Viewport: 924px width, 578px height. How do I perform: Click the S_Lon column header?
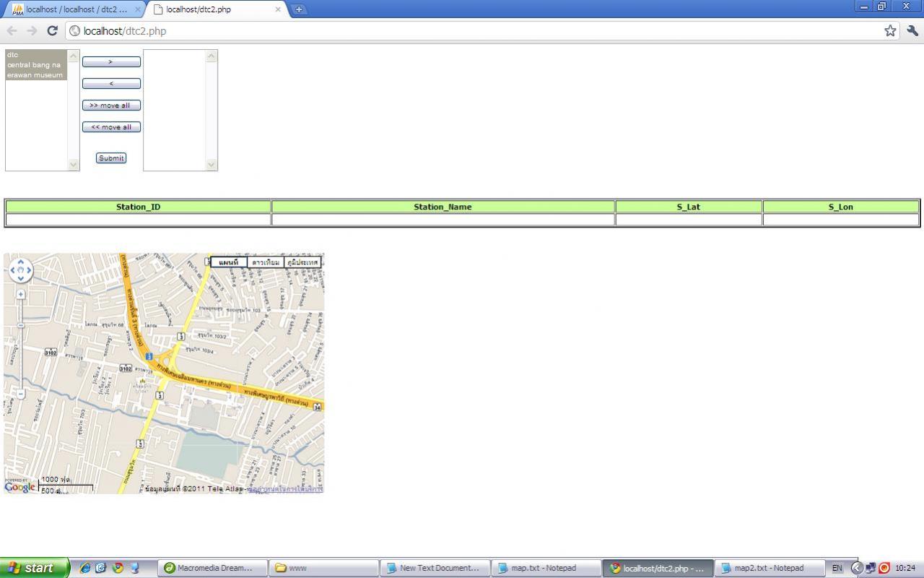(841, 207)
